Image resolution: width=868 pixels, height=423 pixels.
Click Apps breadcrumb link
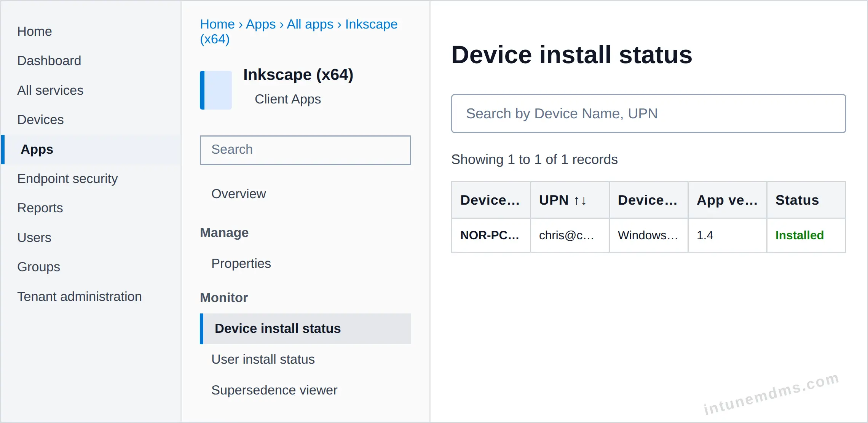point(261,24)
